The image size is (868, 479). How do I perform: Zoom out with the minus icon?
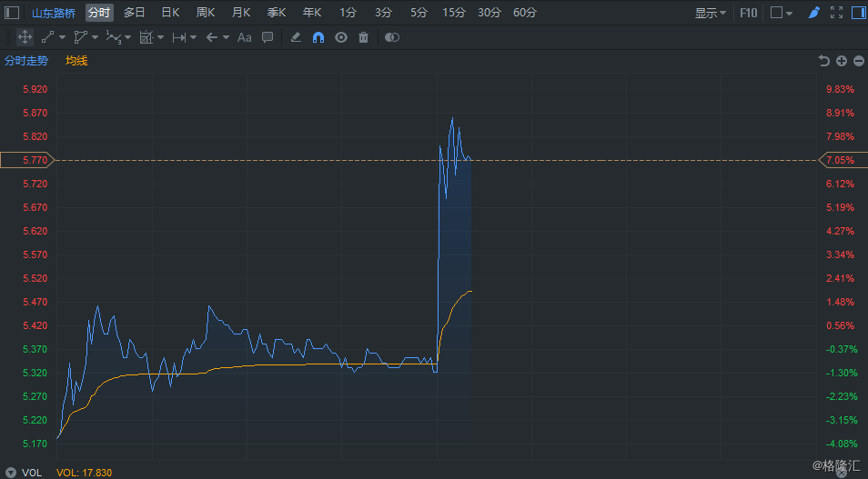coord(859,61)
